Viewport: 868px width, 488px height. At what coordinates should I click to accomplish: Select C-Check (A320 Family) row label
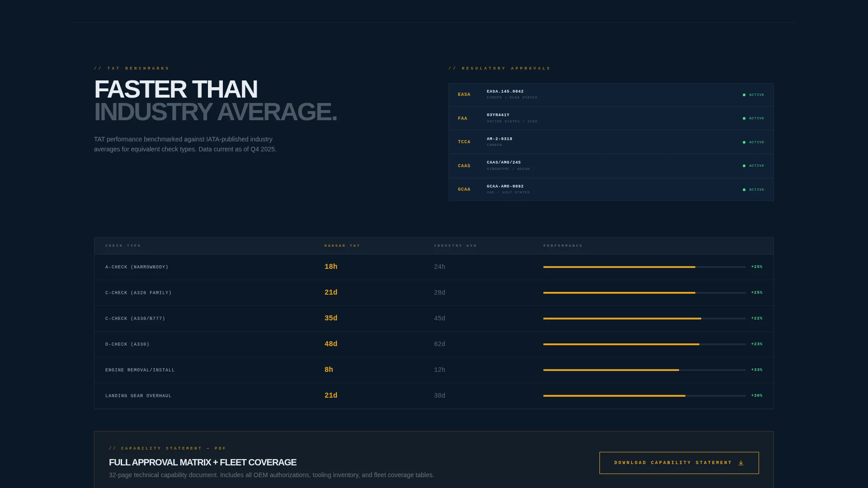coord(138,293)
